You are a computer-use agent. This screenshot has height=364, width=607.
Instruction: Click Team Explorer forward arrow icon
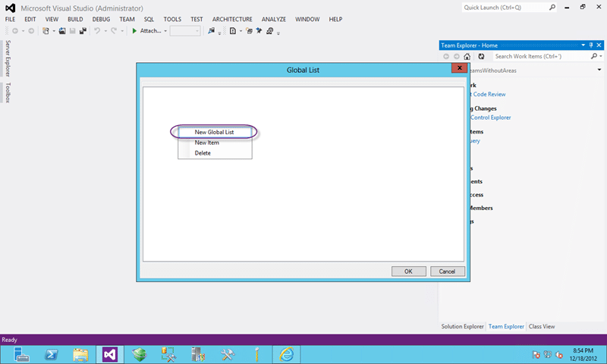tap(457, 56)
